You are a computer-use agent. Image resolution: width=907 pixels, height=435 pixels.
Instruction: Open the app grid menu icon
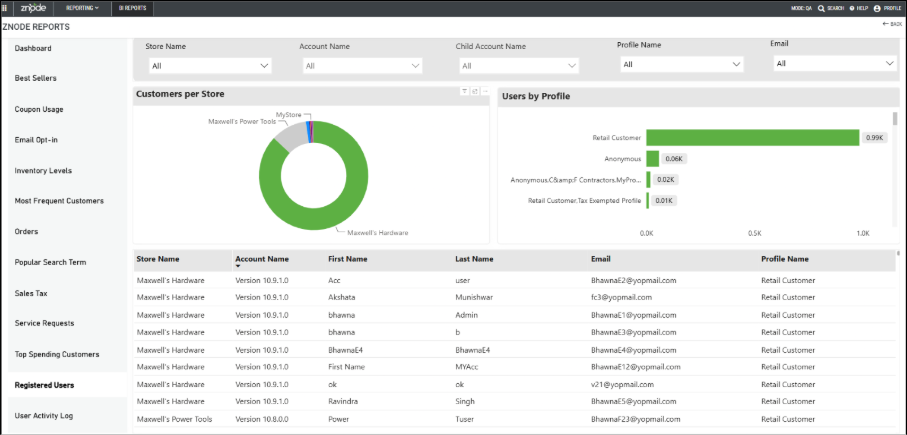pyautogui.click(x=5, y=8)
